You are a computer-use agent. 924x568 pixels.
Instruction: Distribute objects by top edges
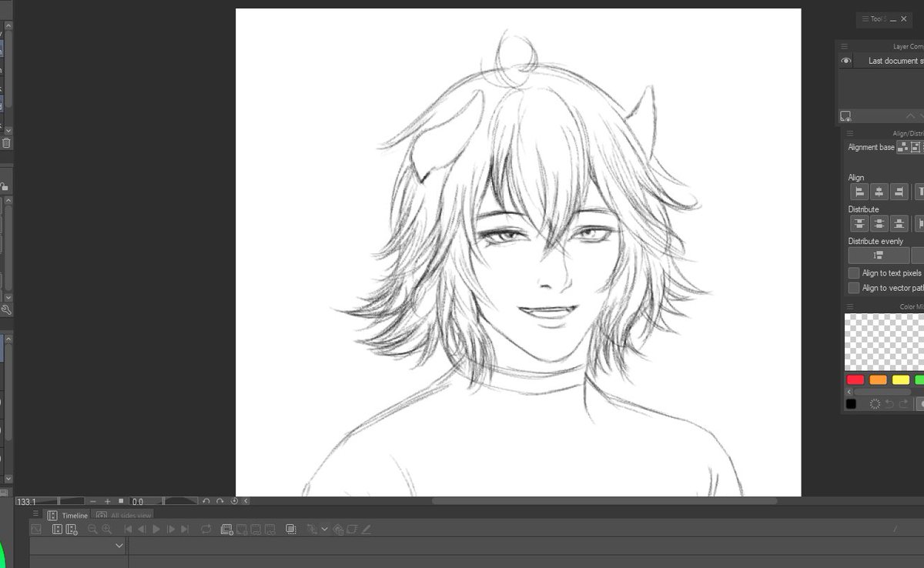click(859, 224)
